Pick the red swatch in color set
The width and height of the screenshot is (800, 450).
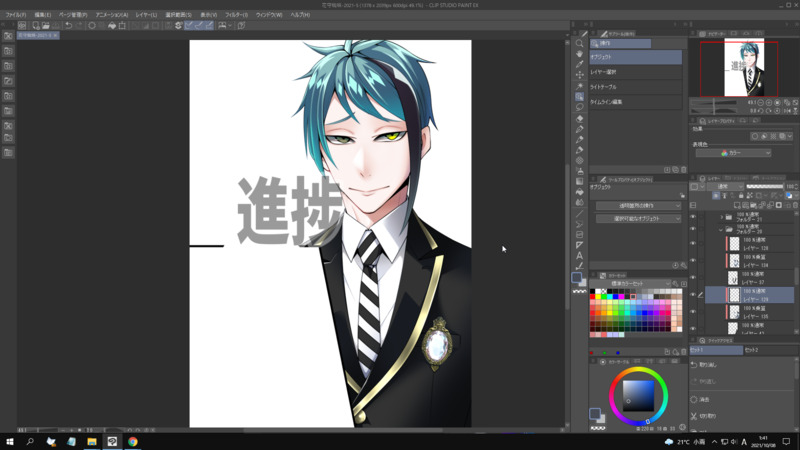coord(592,296)
